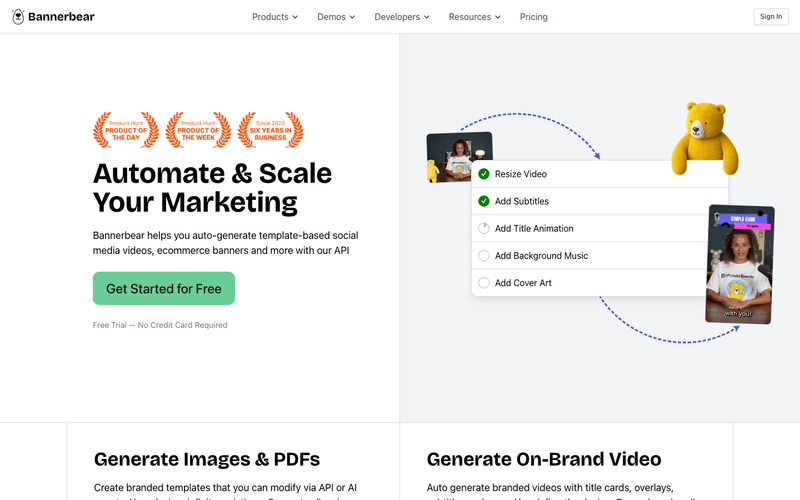Image resolution: width=800 pixels, height=500 pixels.
Task: Click Free Trial No Credit Card Required text
Action: pyautogui.click(x=160, y=325)
